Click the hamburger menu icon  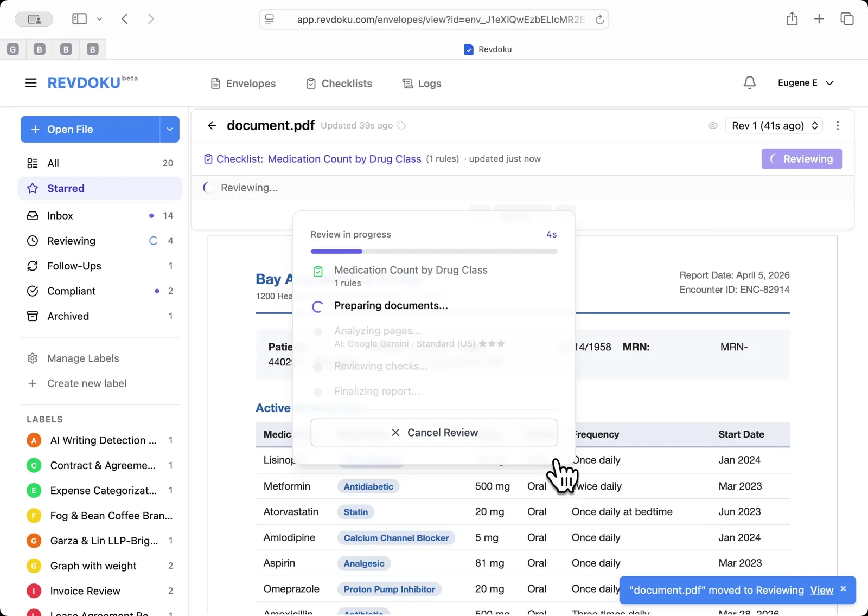(x=31, y=83)
